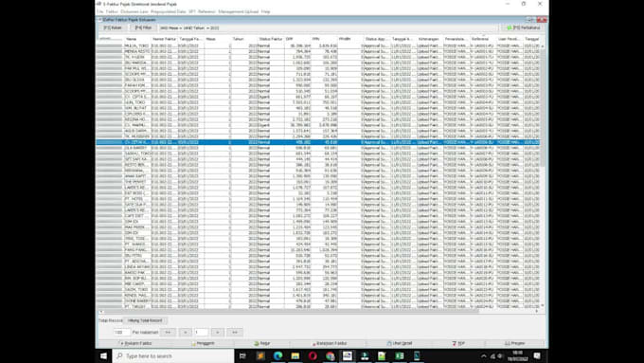Open Excel from the taskbar

pos(400,355)
